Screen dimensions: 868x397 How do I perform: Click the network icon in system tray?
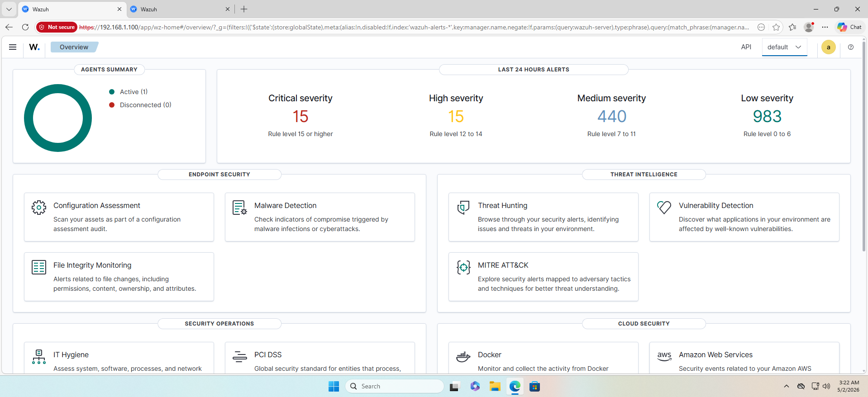coord(815,386)
